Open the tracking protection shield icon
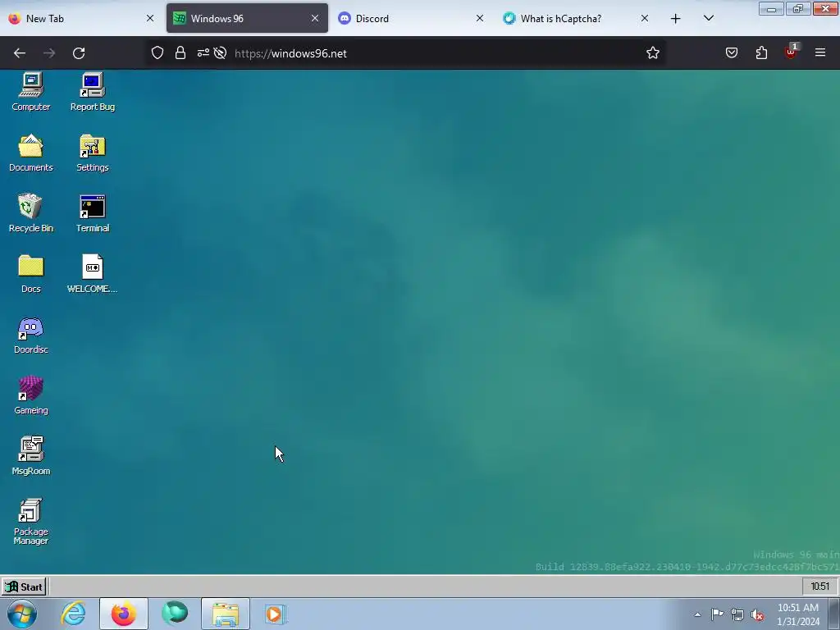This screenshot has height=630, width=840. pos(157,53)
